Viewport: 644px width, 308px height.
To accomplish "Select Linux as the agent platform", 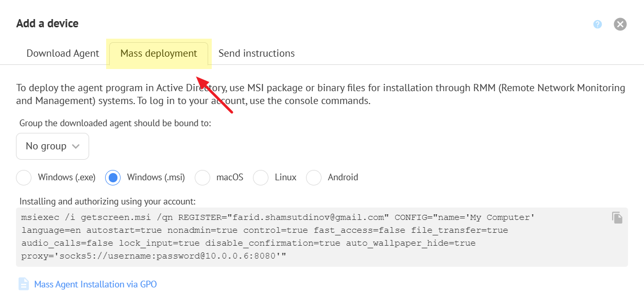I will click(261, 178).
